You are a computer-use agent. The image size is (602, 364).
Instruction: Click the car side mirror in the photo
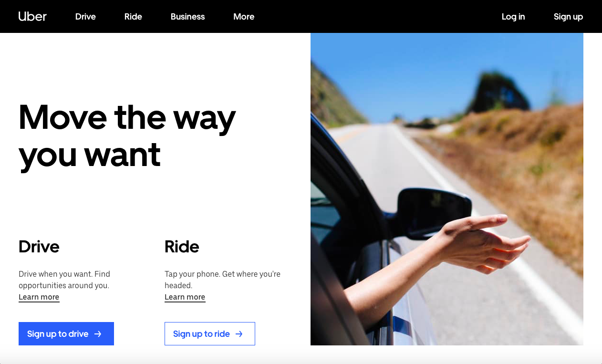point(433,213)
